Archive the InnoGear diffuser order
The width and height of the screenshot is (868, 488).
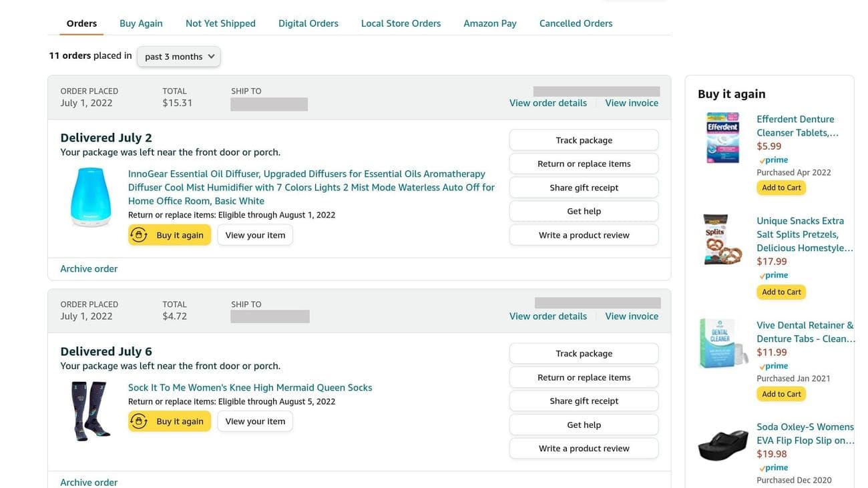(89, 269)
